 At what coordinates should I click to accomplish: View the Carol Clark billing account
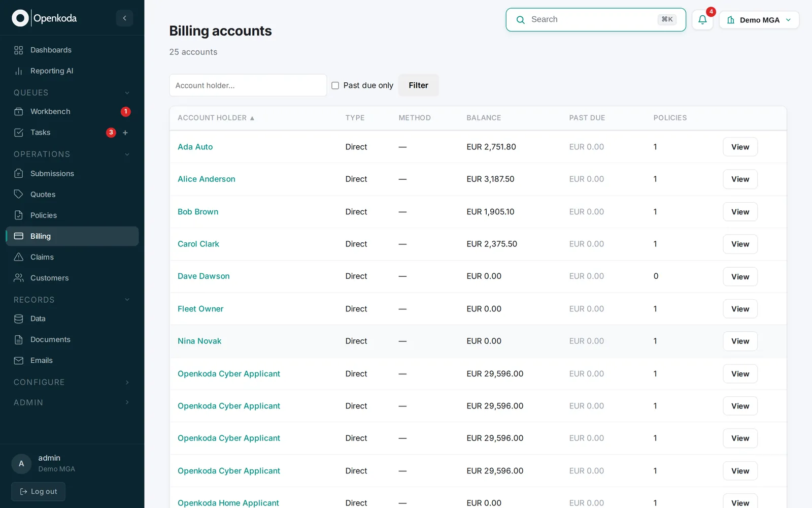click(x=740, y=244)
